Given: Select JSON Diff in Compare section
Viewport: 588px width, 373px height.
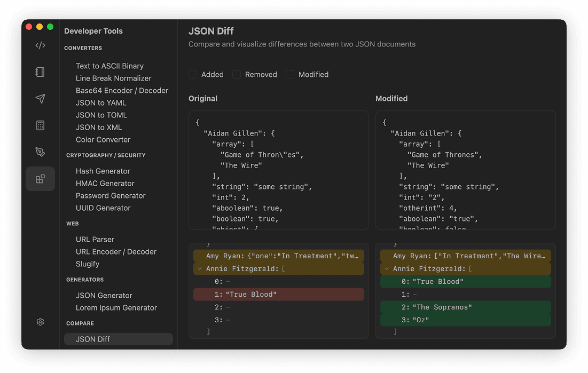Looking at the screenshot, I should click(x=119, y=339).
